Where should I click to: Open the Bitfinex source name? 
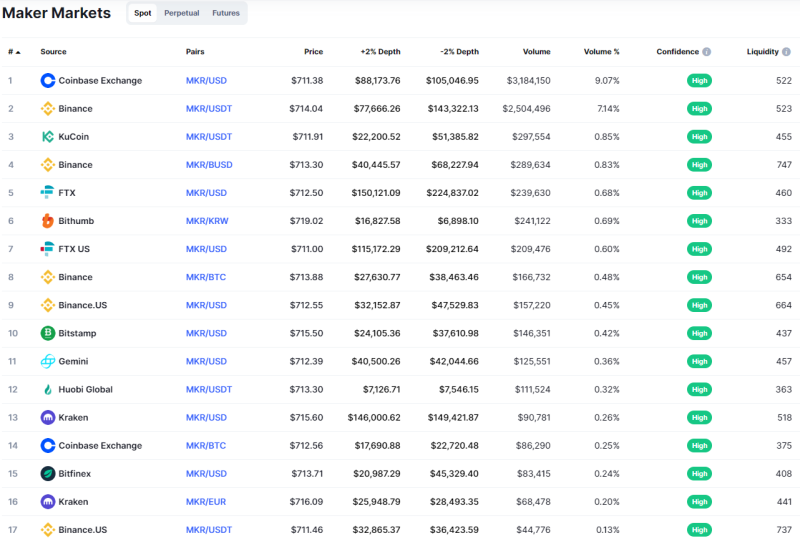tap(74, 474)
